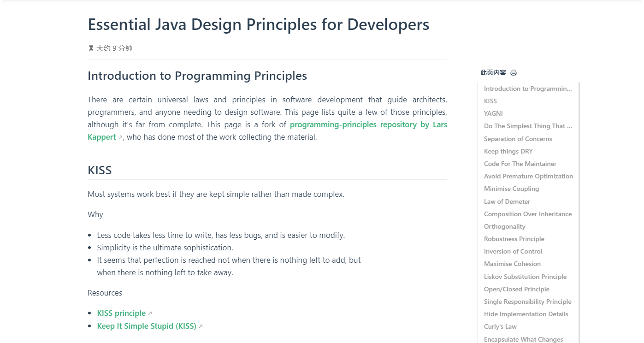Viewport: 644px width, 343px height.
Task: Jump to Introduction to Programming in table of contents
Action: tap(528, 89)
